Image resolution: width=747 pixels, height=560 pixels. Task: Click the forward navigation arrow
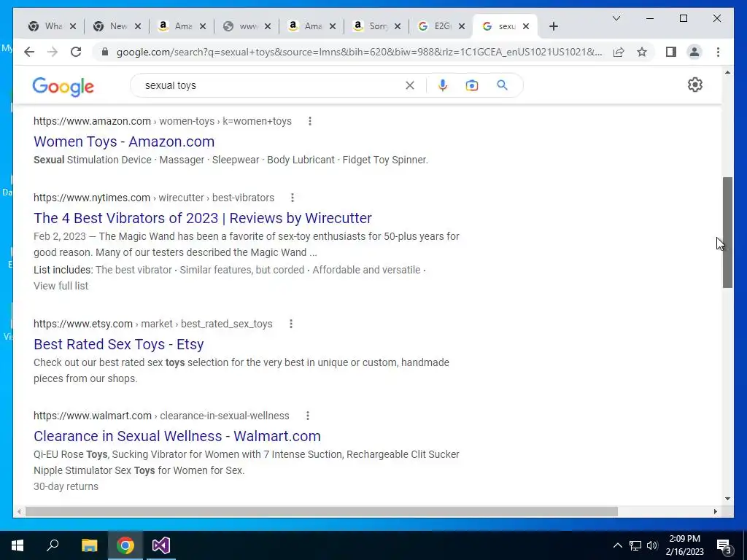point(53,52)
